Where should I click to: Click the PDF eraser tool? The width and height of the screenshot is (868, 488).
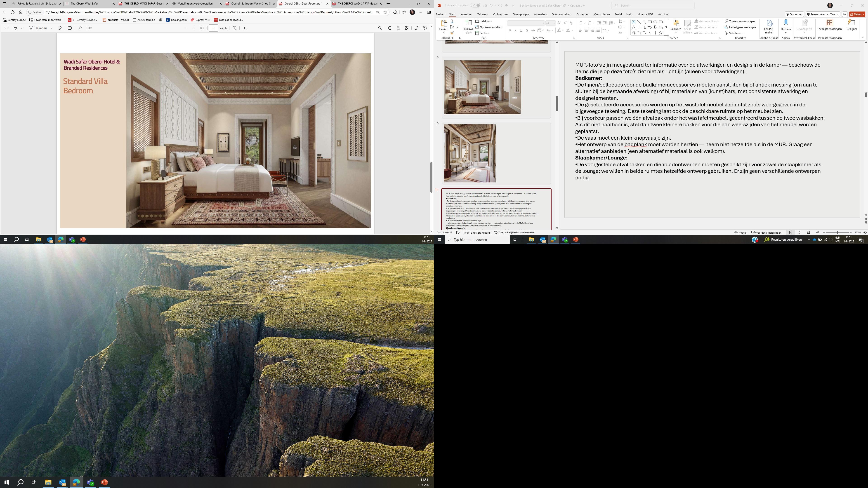60,28
